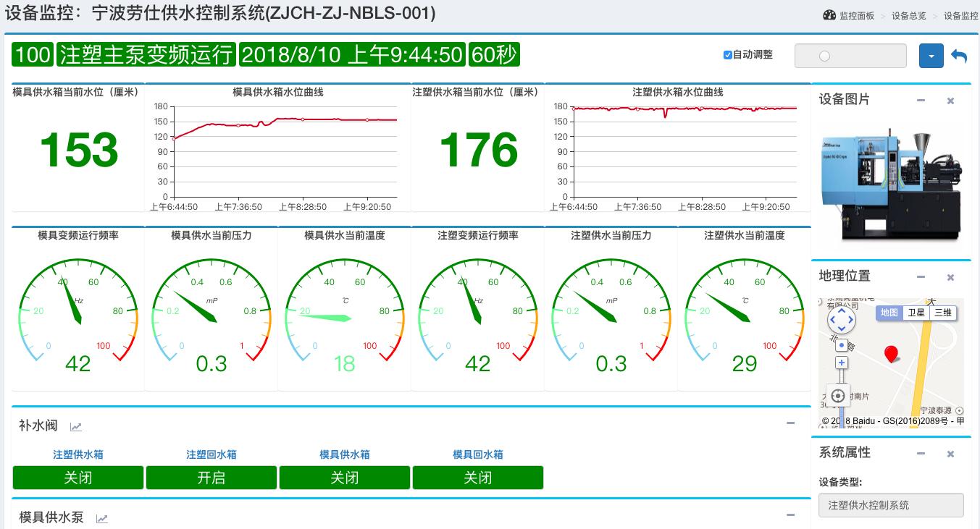Click the red location marker on map
Viewport: 980px width, 529px height.
[892, 354]
